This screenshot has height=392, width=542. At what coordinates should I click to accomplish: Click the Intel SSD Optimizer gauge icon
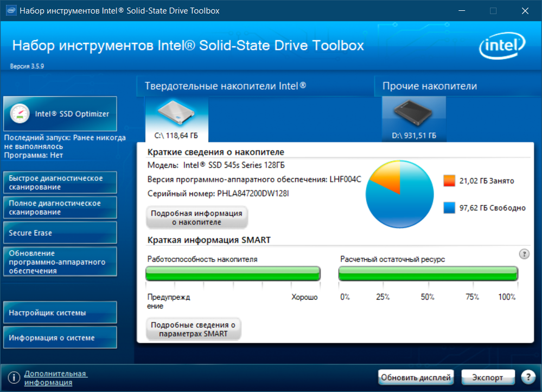[20, 113]
